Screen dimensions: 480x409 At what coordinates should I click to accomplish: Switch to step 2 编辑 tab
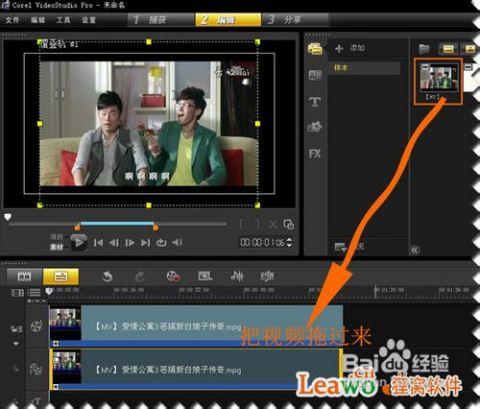pyautogui.click(x=228, y=20)
